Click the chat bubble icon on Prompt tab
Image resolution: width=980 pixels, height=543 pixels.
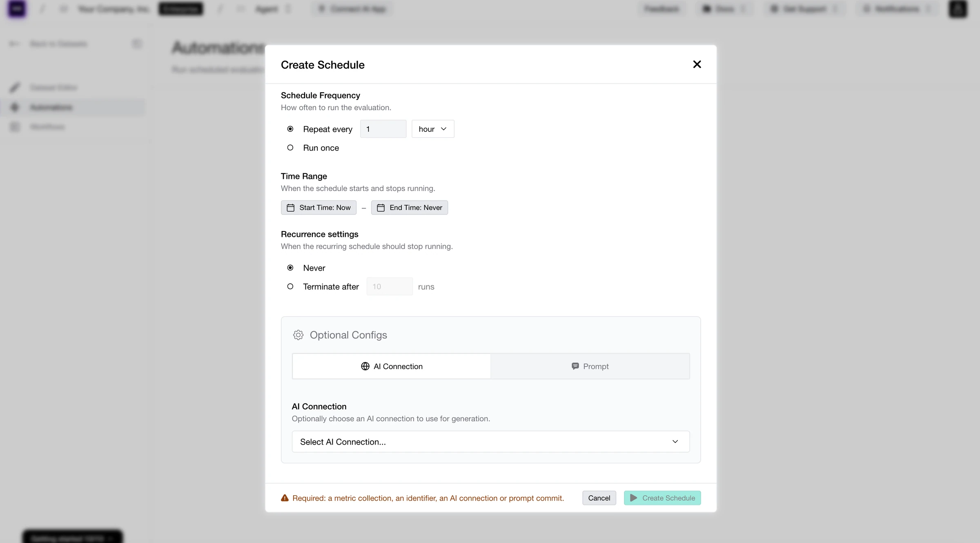click(575, 366)
